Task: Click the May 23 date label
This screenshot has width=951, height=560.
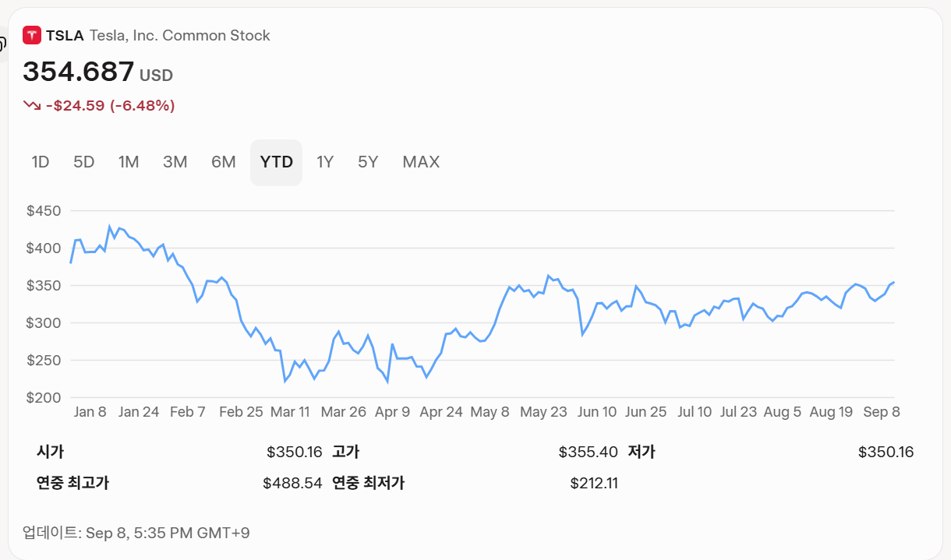Action: point(543,412)
